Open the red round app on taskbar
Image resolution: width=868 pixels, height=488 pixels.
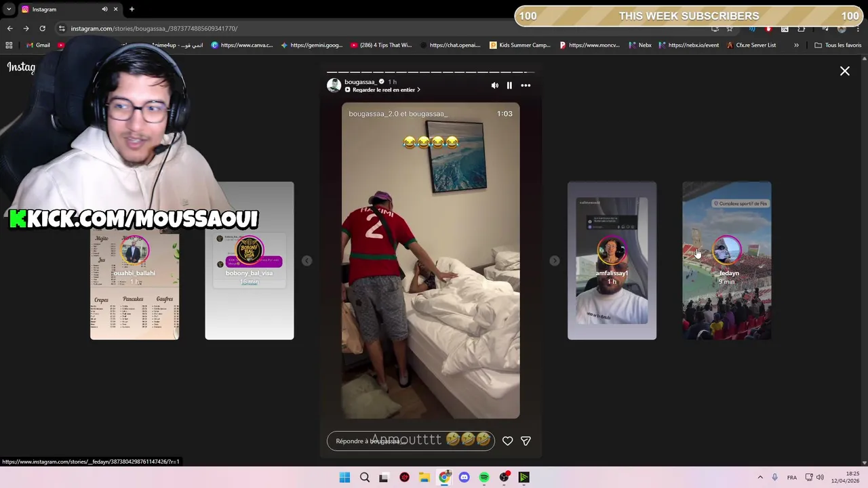coord(404,477)
